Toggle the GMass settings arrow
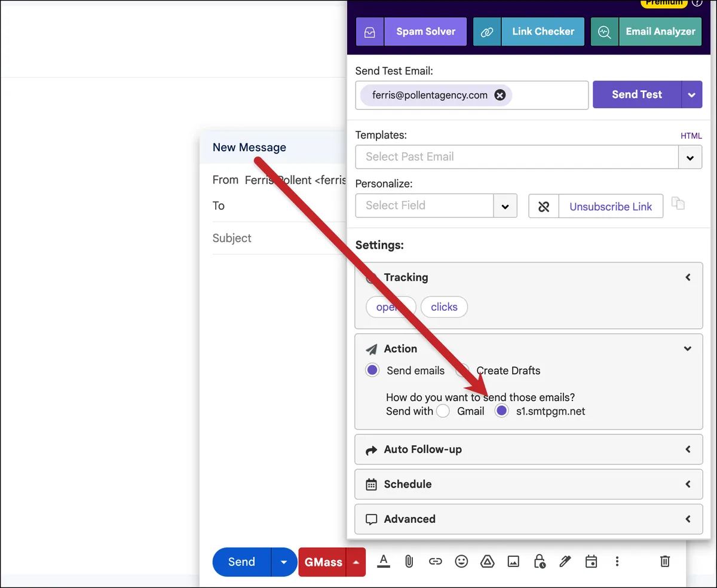This screenshot has width=717, height=588. click(356, 562)
